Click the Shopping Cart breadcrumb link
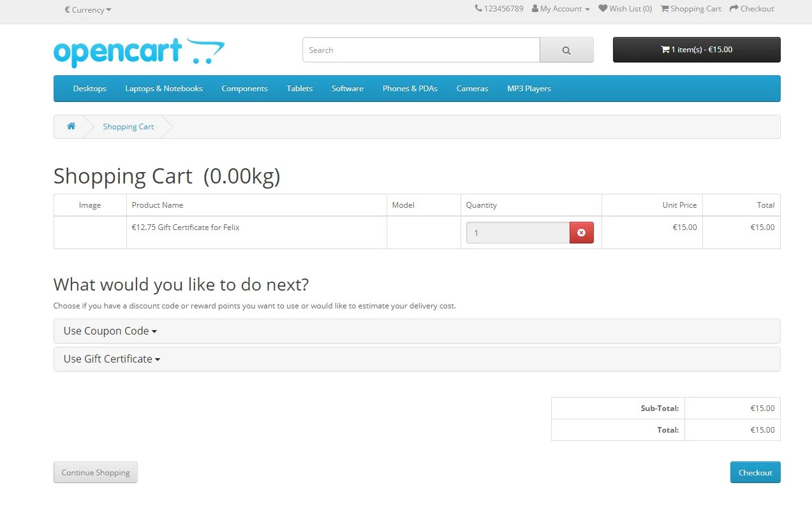 [129, 127]
